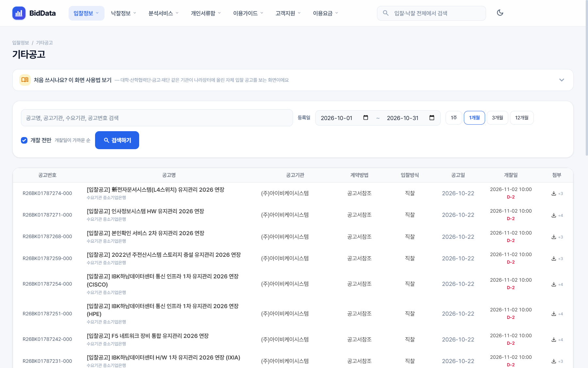This screenshot has height=368, width=588.
Task: Open notice 인사정보시스템 HW 유지관리 2026 연장
Action: (x=145, y=211)
